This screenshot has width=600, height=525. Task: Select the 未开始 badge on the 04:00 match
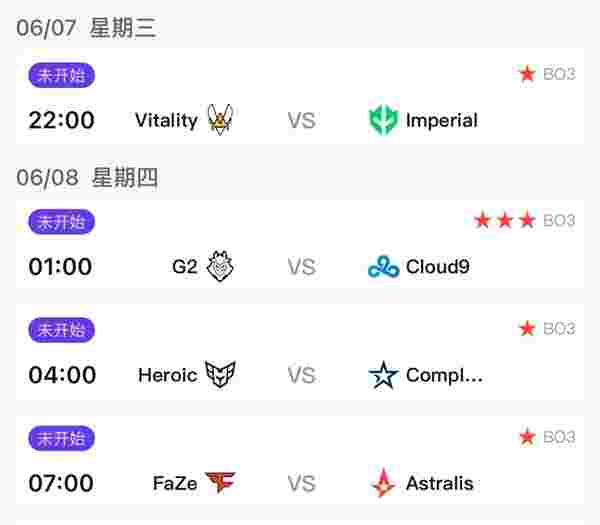point(62,330)
